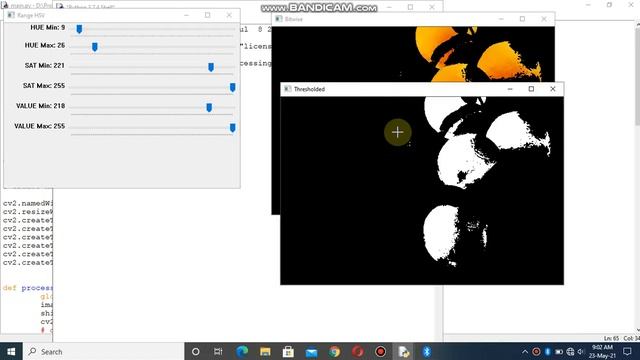Close the Thresholded window
Screen dimensions: 640x360
coord(553,89)
